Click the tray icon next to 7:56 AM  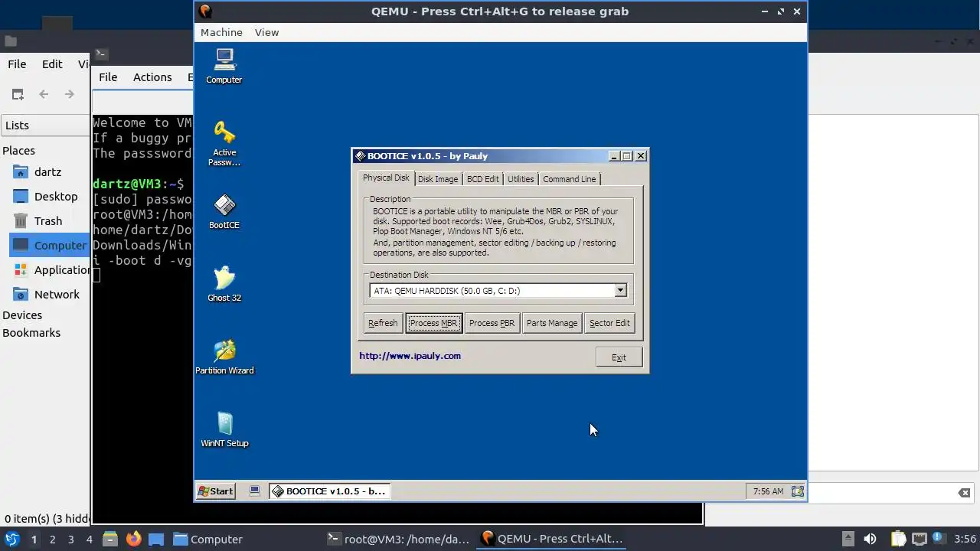coord(797,491)
